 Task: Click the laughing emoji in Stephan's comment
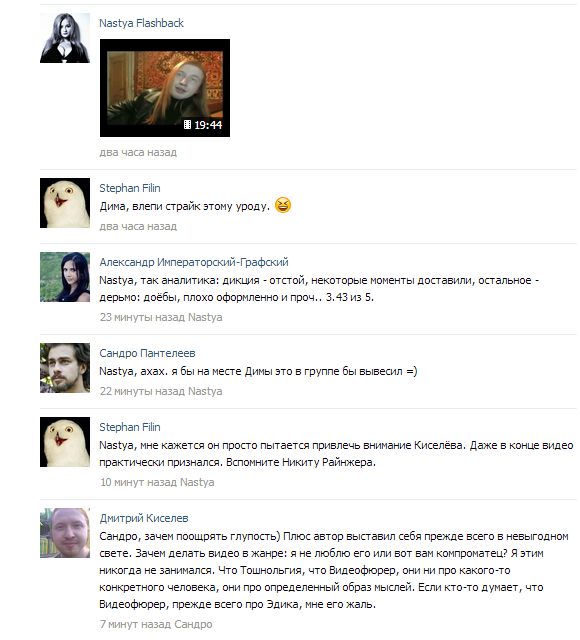283,205
